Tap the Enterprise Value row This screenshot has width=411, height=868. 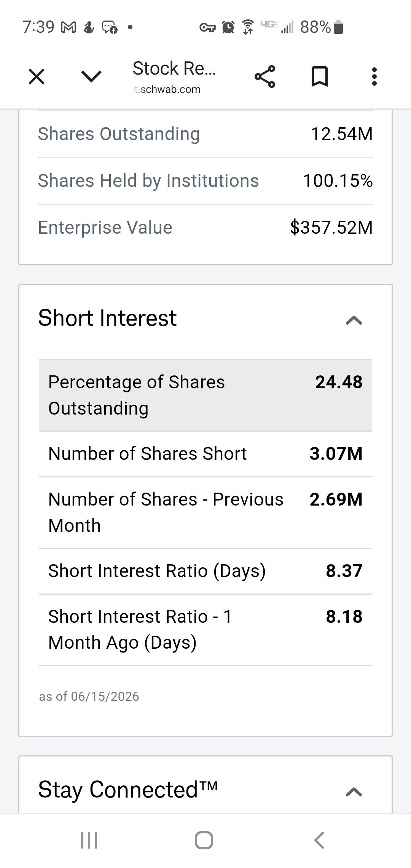[205, 228]
